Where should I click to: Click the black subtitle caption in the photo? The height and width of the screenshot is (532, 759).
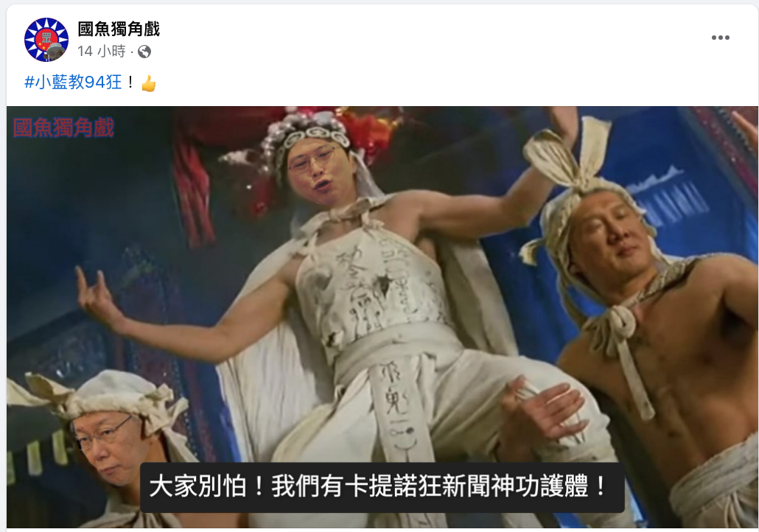[382, 487]
